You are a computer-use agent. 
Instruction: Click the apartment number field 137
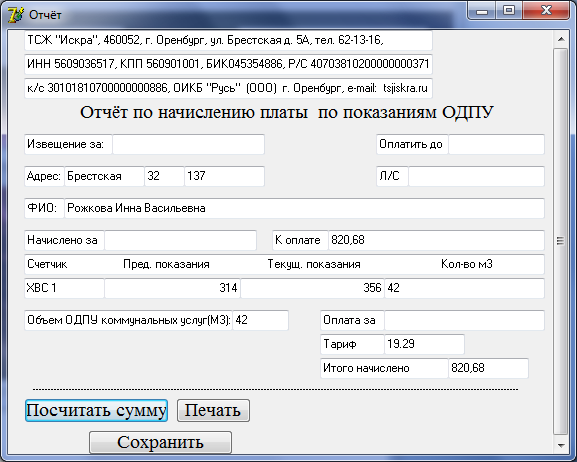[224, 176]
